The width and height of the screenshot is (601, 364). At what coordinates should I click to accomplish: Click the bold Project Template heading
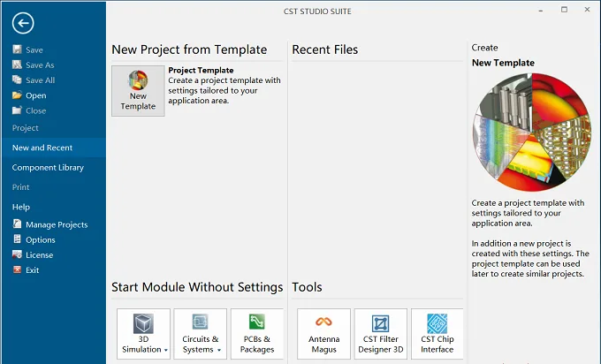(x=201, y=70)
